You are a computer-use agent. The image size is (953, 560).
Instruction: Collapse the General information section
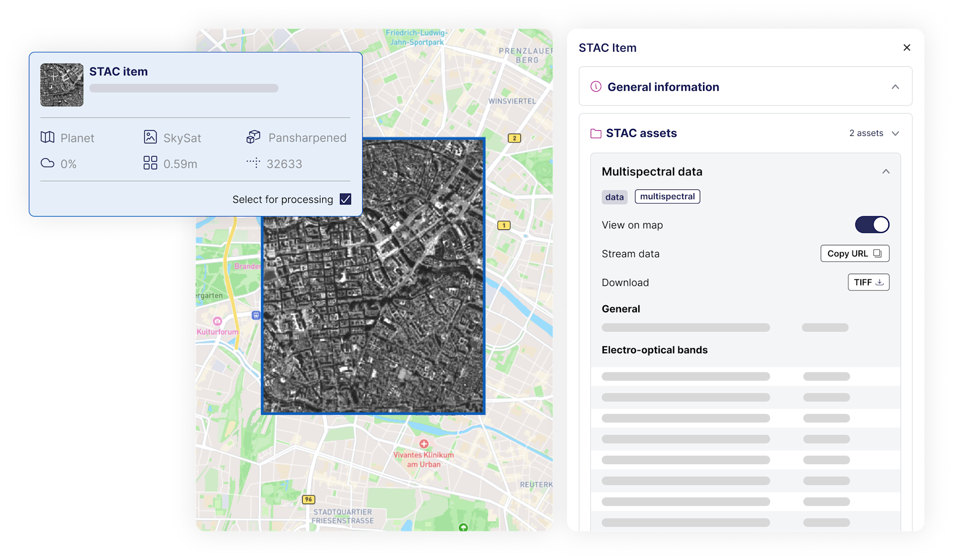click(x=895, y=87)
